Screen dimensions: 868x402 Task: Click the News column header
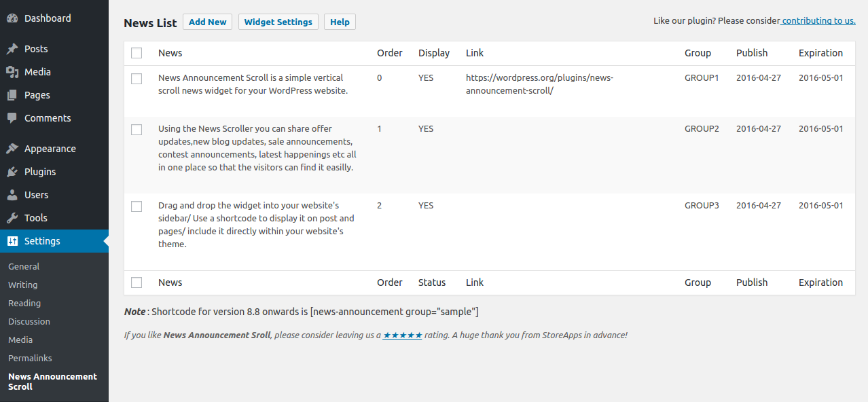click(170, 53)
